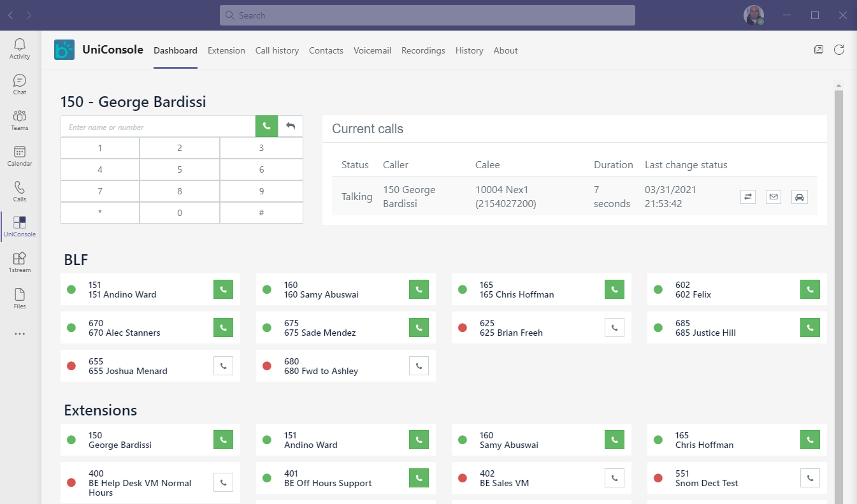
Task: Select extension 151 Andino Ward card text
Action: 311,440
